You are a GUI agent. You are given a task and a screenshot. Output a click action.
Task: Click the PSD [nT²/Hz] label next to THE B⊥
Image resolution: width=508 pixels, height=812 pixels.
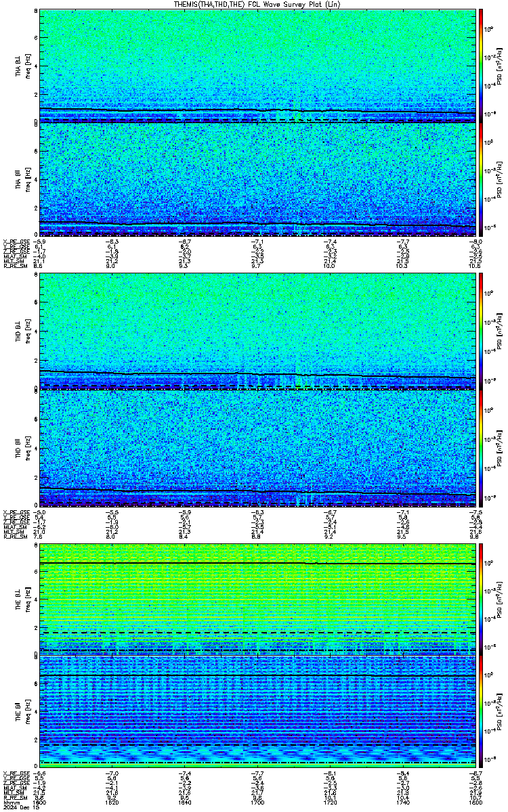(500, 599)
